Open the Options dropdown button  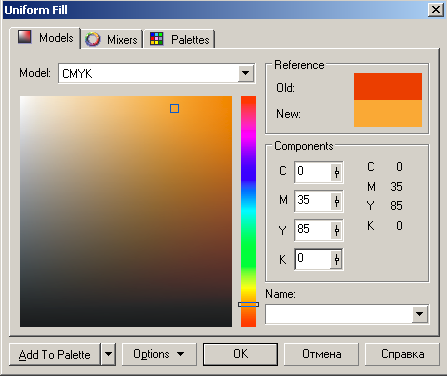tap(159, 354)
